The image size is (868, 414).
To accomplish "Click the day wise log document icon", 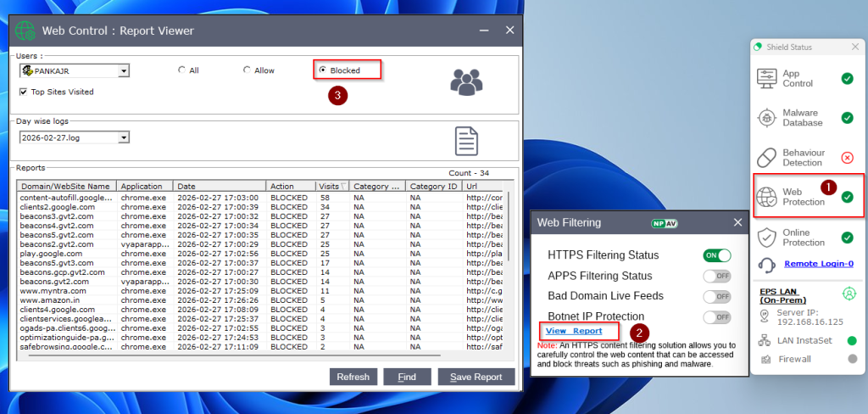I will click(467, 141).
